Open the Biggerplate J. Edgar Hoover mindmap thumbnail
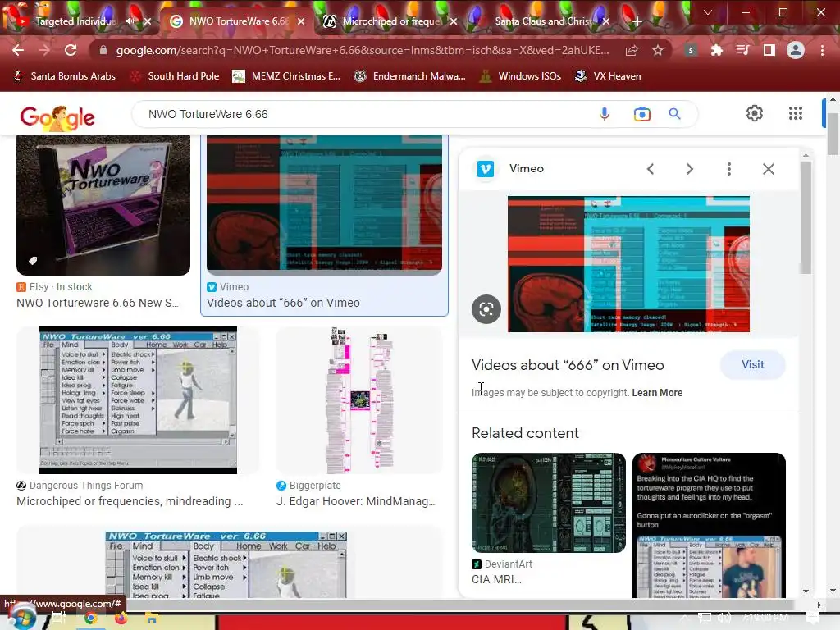The image size is (840, 630). coord(359,400)
